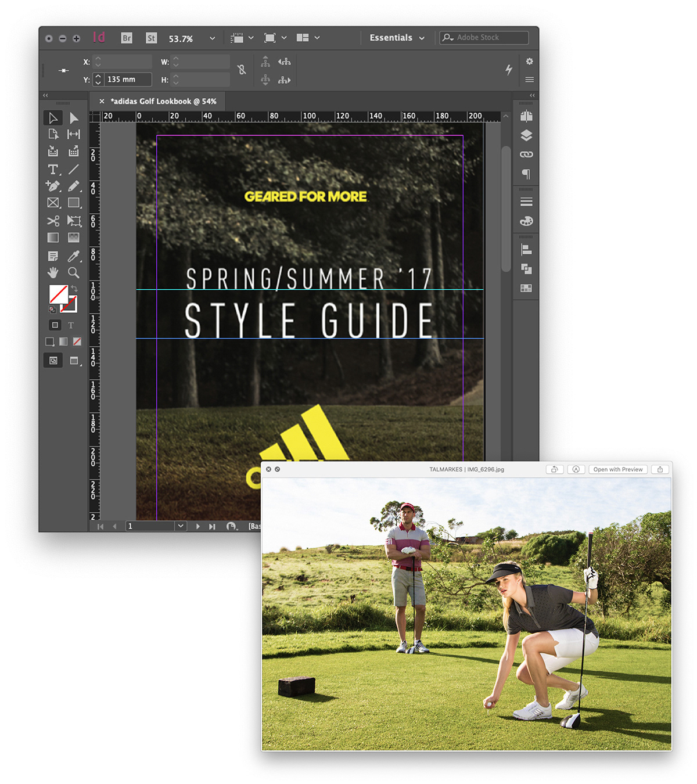697x784 pixels.
Task: Pick the Hand tool
Action: click(x=53, y=272)
